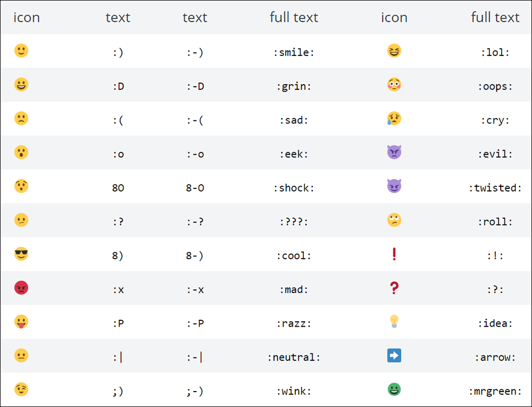Click the winking face emoji
Screen dimensions: 532x407
[21, 389]
